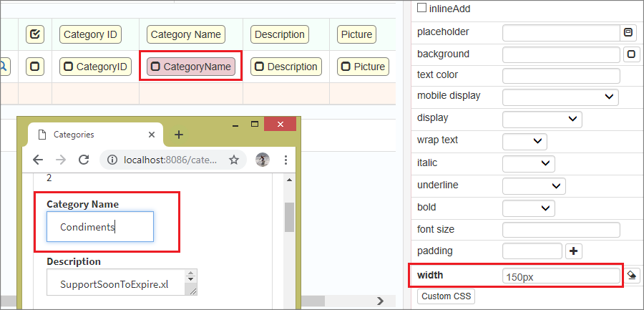Screen dimensions: 644x310
Task: Click the background input field
Action: tap(561, 54)
